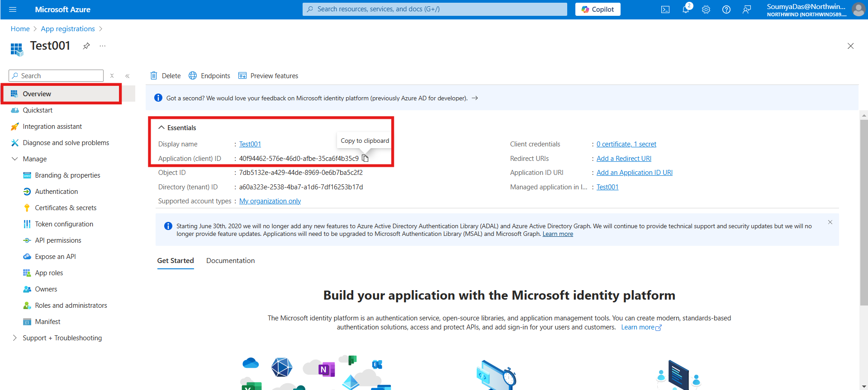Open the notifications bell
The width and height of the screenshot is (868, 390).
[x=686, y=9]
